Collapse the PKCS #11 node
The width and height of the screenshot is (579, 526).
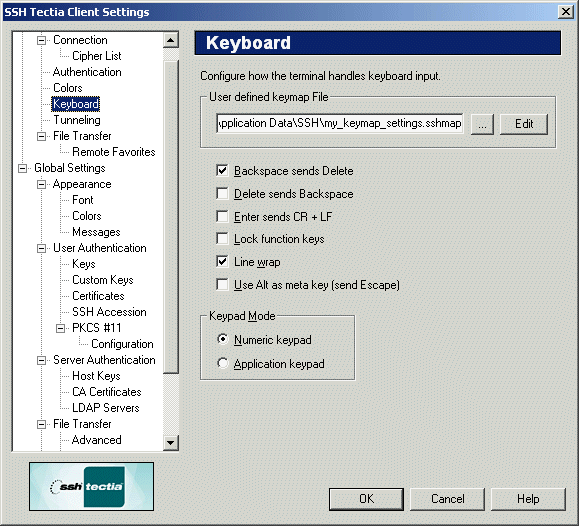click(x=61, y=328)
